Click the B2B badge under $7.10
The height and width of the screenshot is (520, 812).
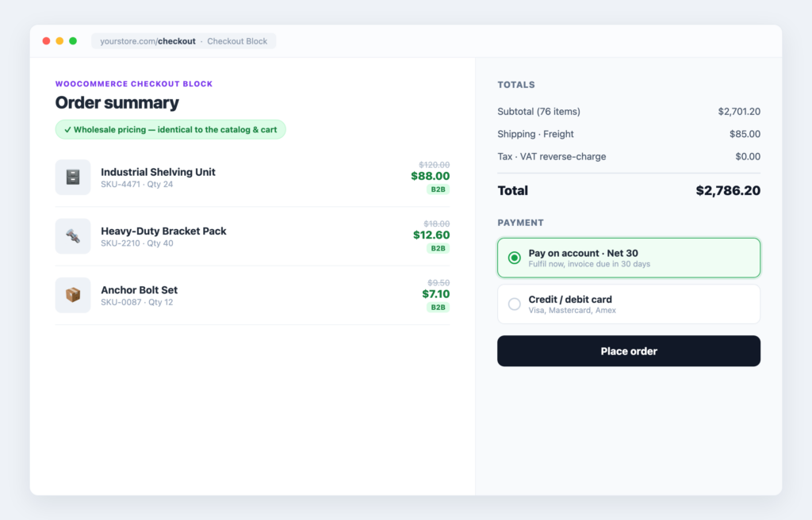[438, 308]
